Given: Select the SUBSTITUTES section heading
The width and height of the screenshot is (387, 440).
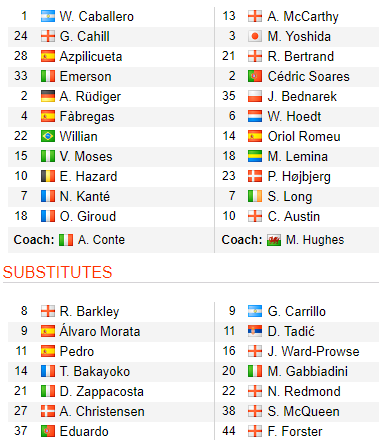Looking at the screenshot, I should tap(58, 272).
